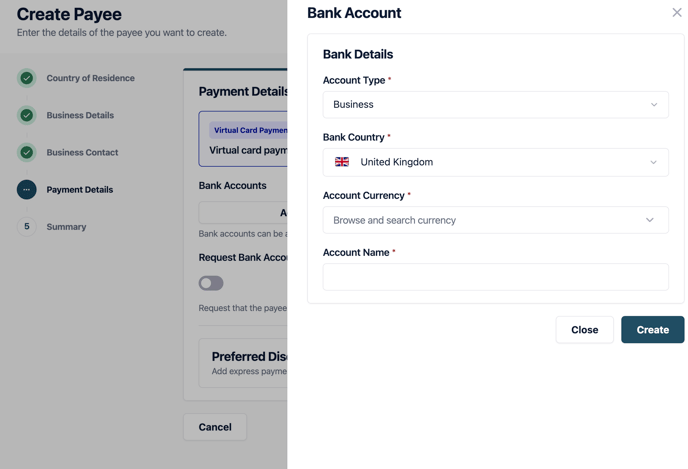688x469 pixels.
Task: Click the Preferred Disbursement card
Action: pos(243,363)
